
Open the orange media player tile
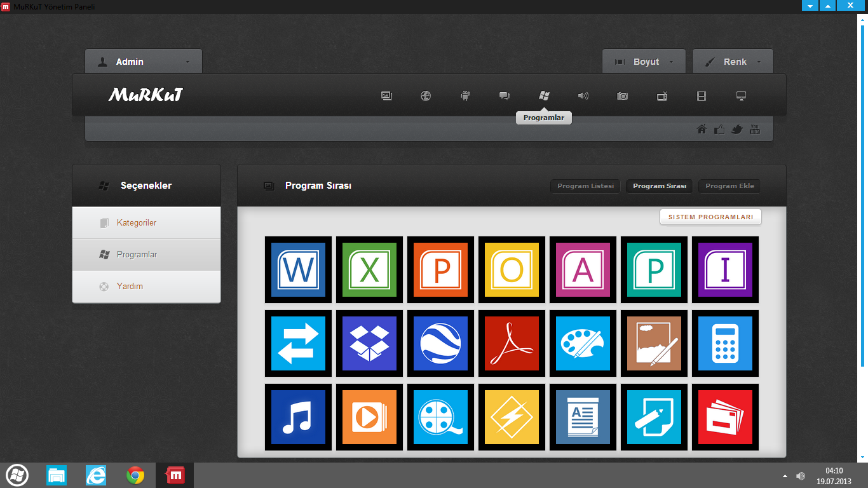pyautogui.click(x=369, y=417)
